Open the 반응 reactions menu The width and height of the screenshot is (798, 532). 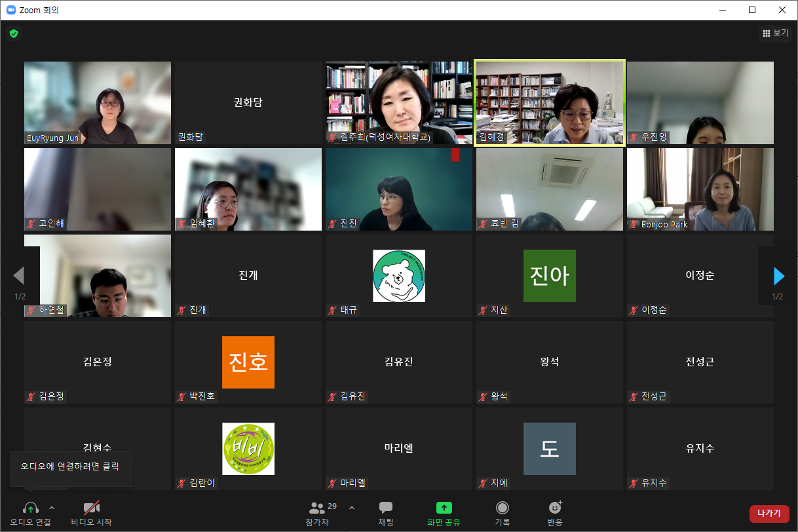click(x=555, y=513)
